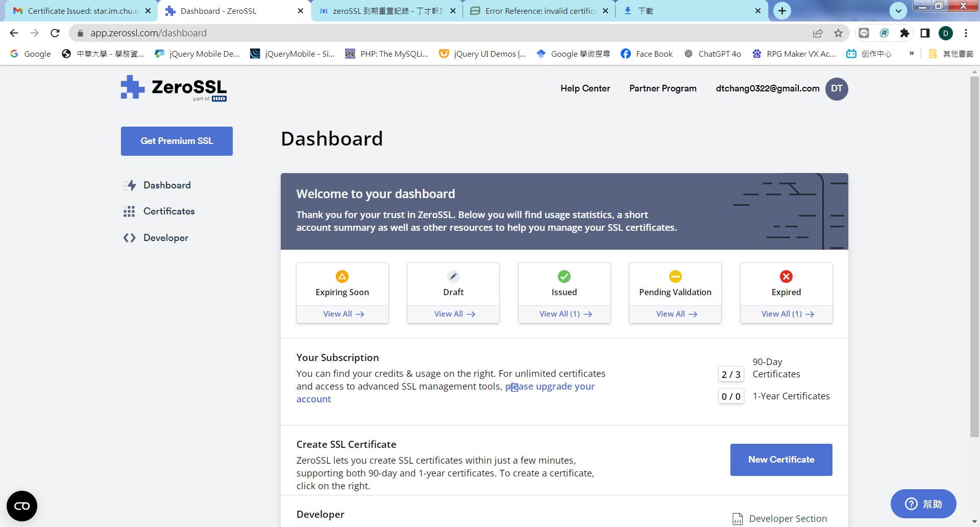Click the 幫助 help button
980x527 pixels.
(923, 504)
